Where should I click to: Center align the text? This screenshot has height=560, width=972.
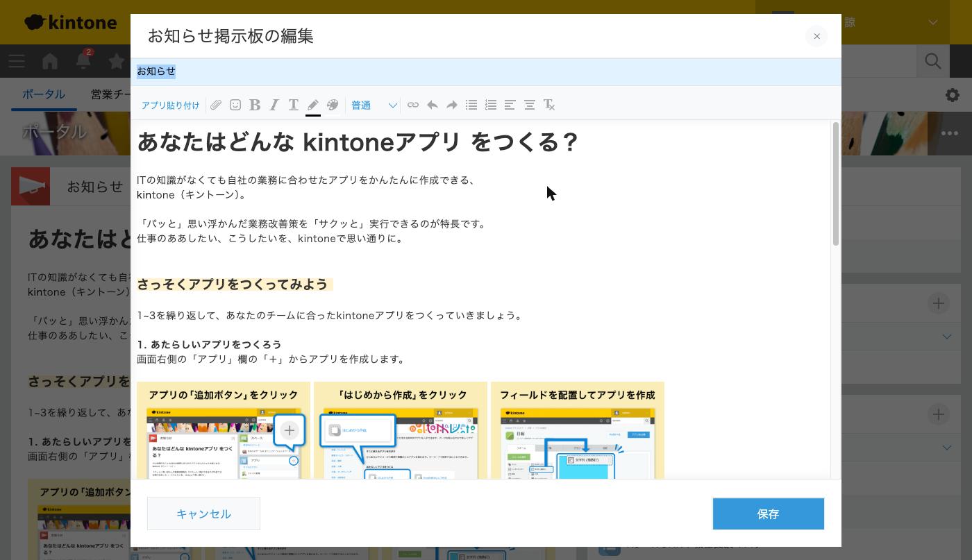point(530,105)
